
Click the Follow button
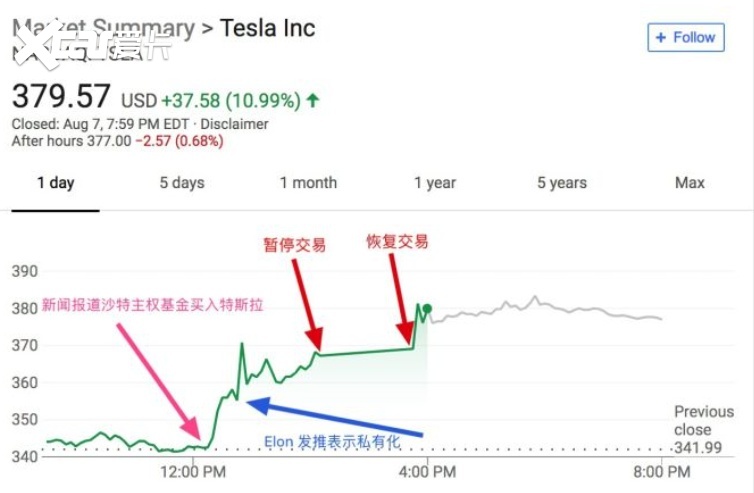click(x=685, y=37)
